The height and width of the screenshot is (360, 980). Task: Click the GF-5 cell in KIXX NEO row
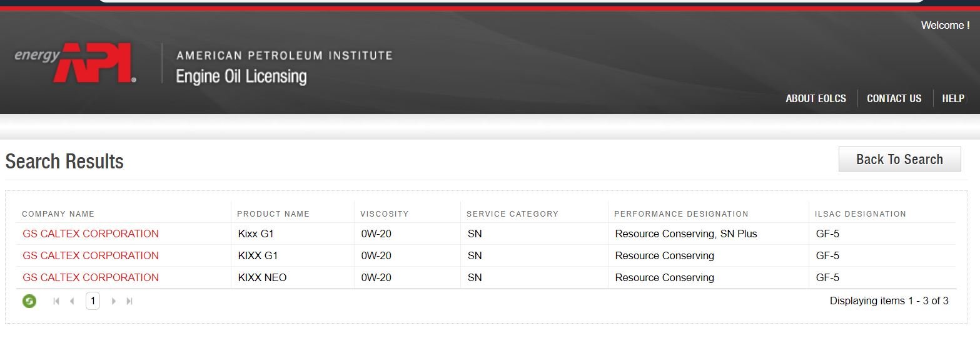[x=827, y=277]
